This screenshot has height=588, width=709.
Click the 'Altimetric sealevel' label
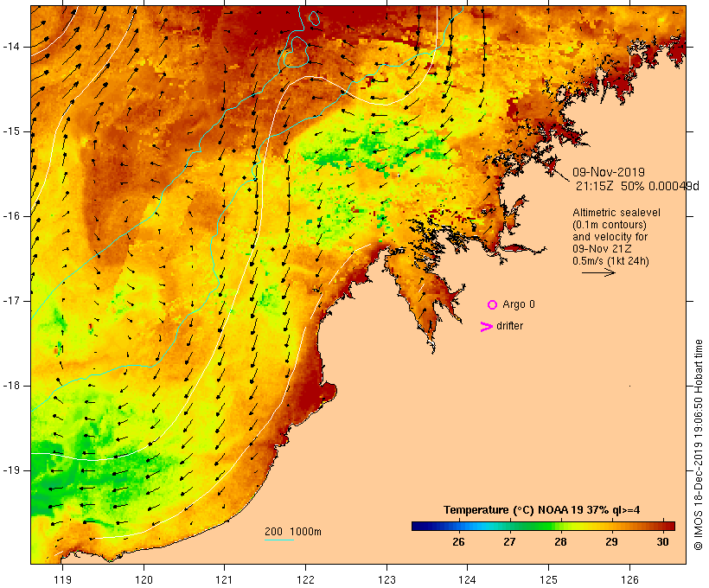pyautogui.click(x=616, y=213)
